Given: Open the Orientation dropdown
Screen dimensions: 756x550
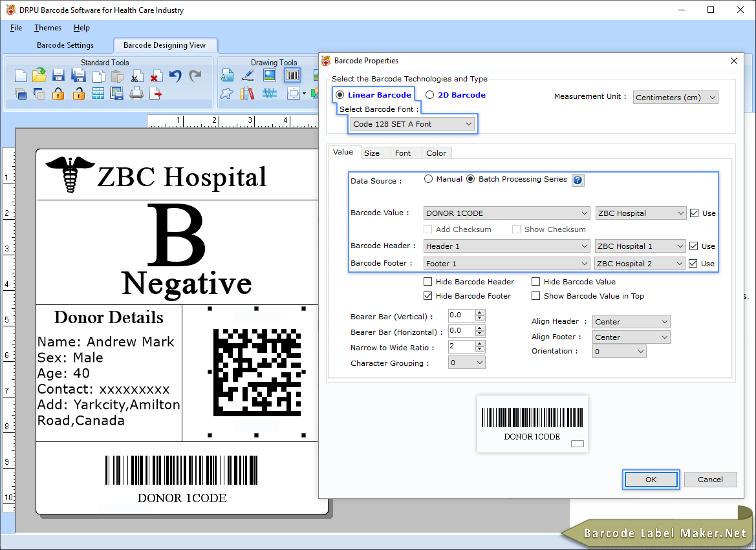Looking at the screenshot, I should coord(619,352).
